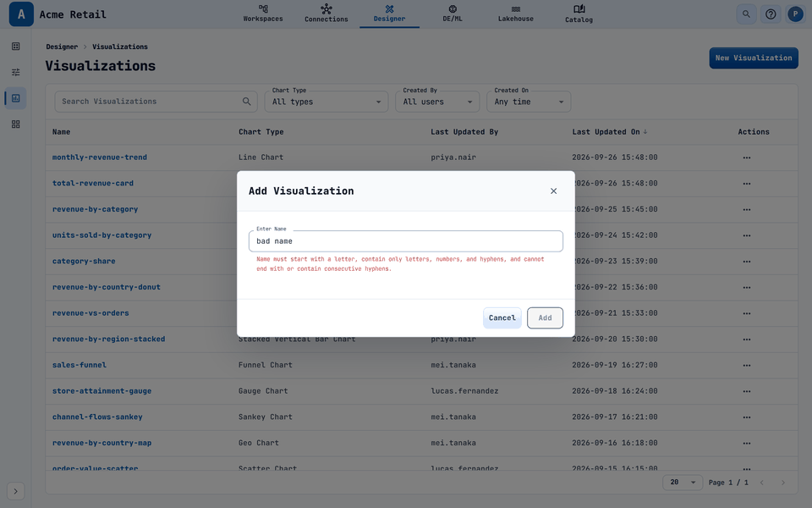The image size is (812, 508).
Task: Click the Last Updated By column header
Action: (x=464, y=132)
